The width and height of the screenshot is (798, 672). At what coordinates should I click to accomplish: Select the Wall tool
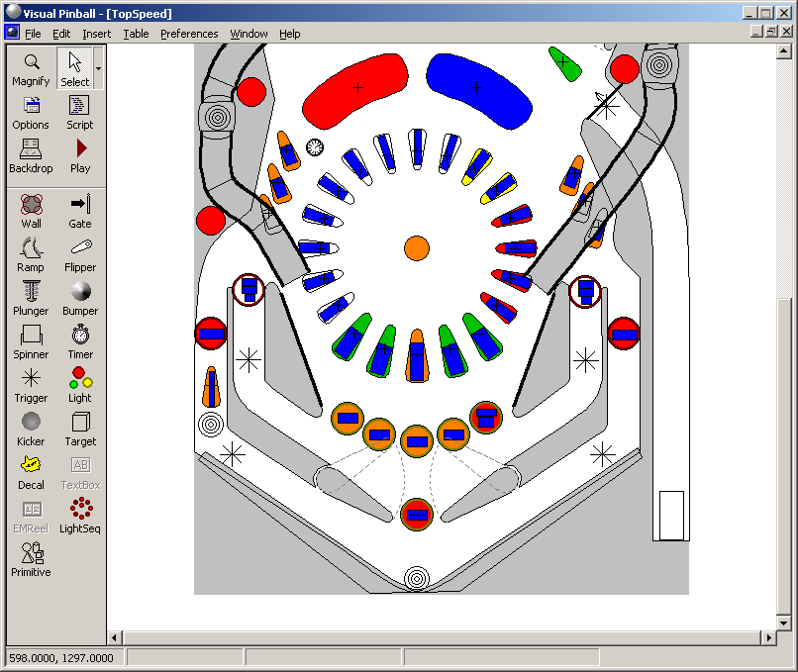(31, 211)
